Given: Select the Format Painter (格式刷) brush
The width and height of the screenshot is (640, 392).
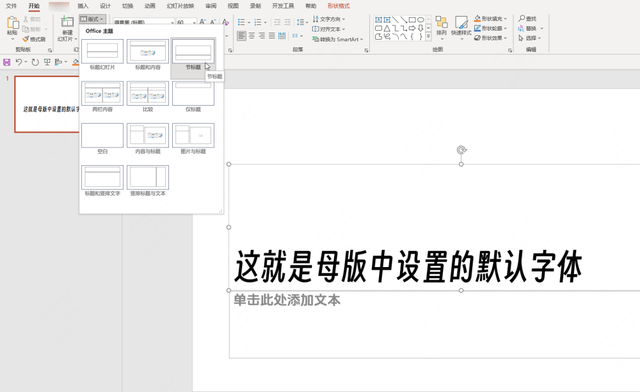Looking at the screenshot, I should (x=26, y=39).
